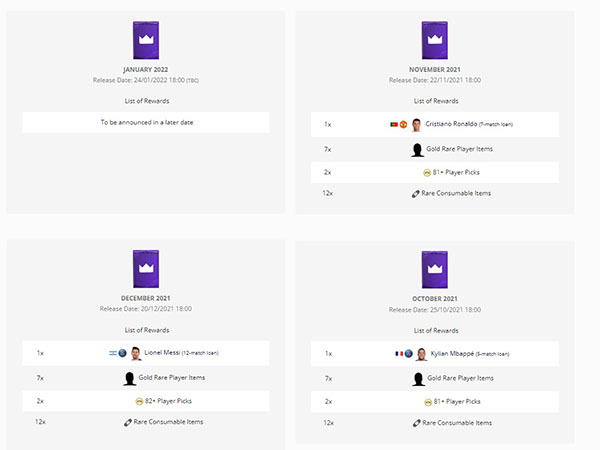Click the Argentina flag next to Messi
600x450 pixels.
point(113,353)
